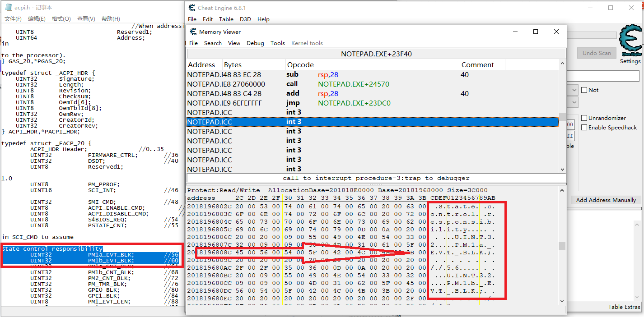Viewport: 644px width, 317px height.
Task: Click hex address 201819680CC row
Action: click(x=341, y=283)
